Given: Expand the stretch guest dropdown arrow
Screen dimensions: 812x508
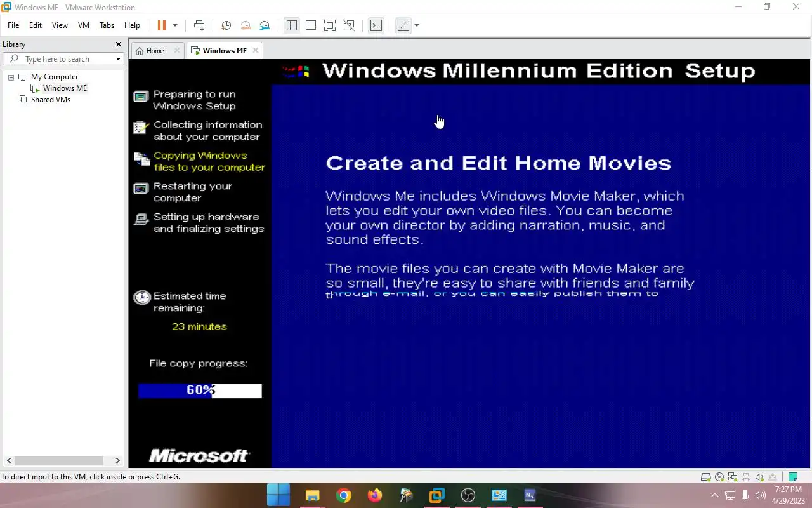Looking at the screenshot, I should tap(417, 25).
